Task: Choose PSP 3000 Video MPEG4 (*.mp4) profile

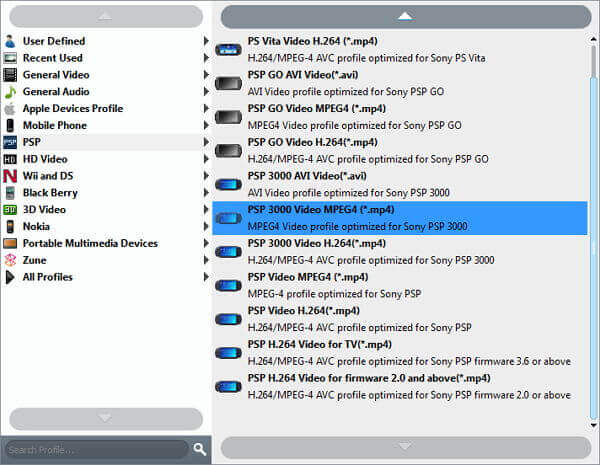Action: click(400, 218)
